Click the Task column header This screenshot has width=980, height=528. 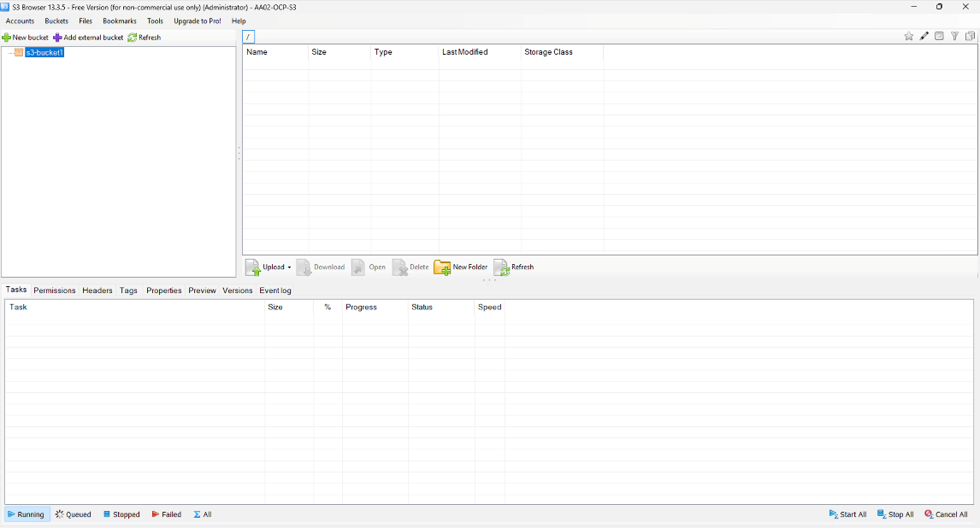pos(135,307)
